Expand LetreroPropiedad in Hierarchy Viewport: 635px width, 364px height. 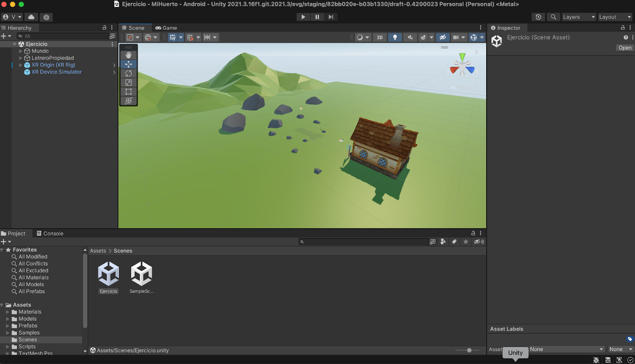click(21, 58)
